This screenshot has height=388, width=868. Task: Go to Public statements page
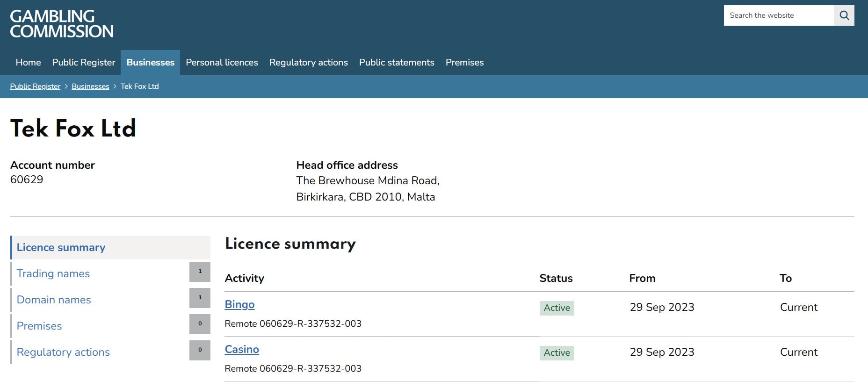click(397, 63)
